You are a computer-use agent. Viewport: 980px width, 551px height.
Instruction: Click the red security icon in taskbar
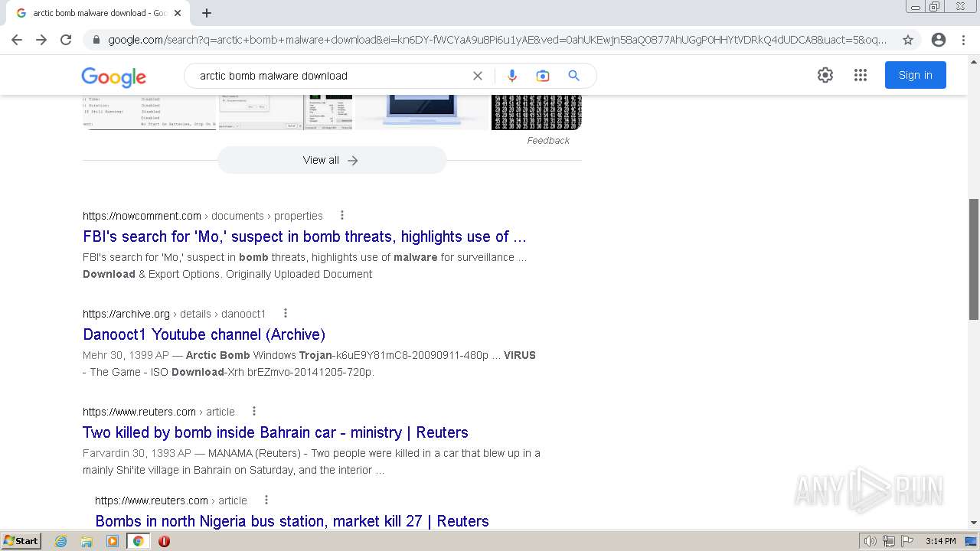coord(164,541)
